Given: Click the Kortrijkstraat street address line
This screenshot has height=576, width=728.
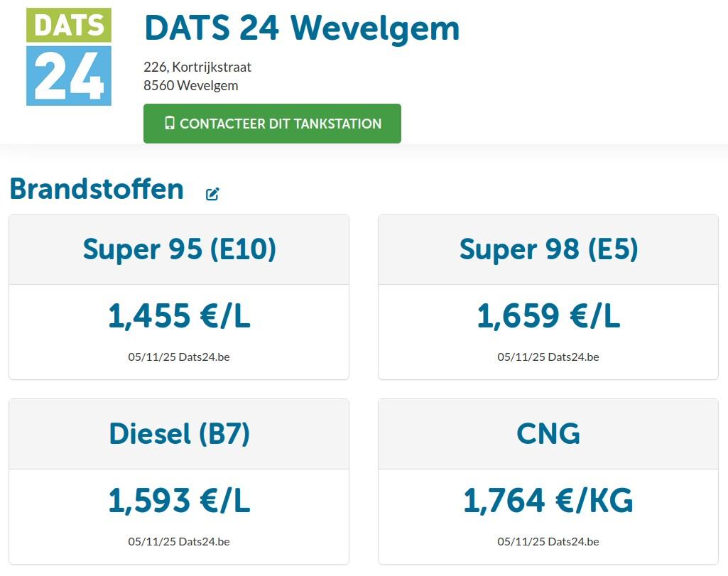Looking at the screenshot, I should [197, 67].
